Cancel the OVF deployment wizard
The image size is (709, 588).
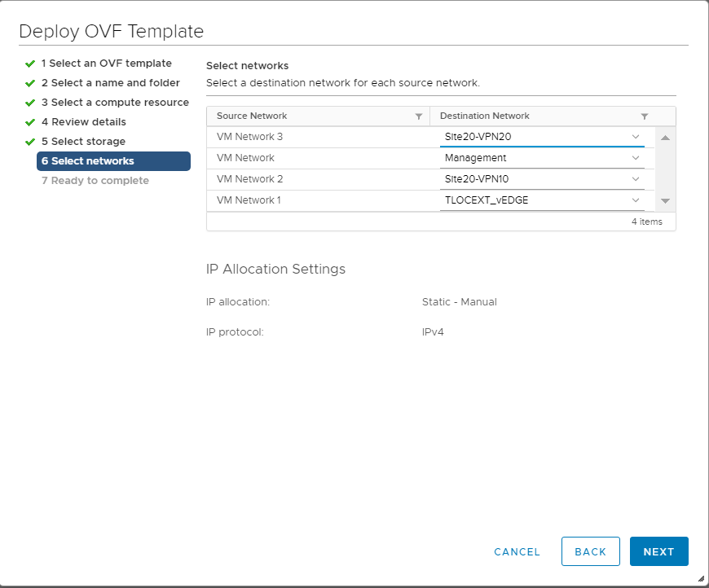click(x=517, y=552)
